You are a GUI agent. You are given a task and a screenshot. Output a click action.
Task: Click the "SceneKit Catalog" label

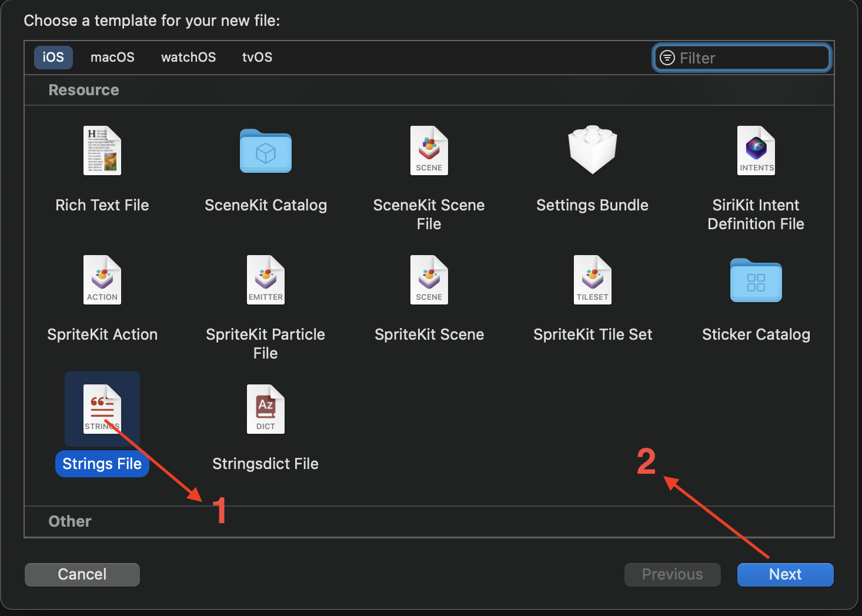click(x=266, y=205)
